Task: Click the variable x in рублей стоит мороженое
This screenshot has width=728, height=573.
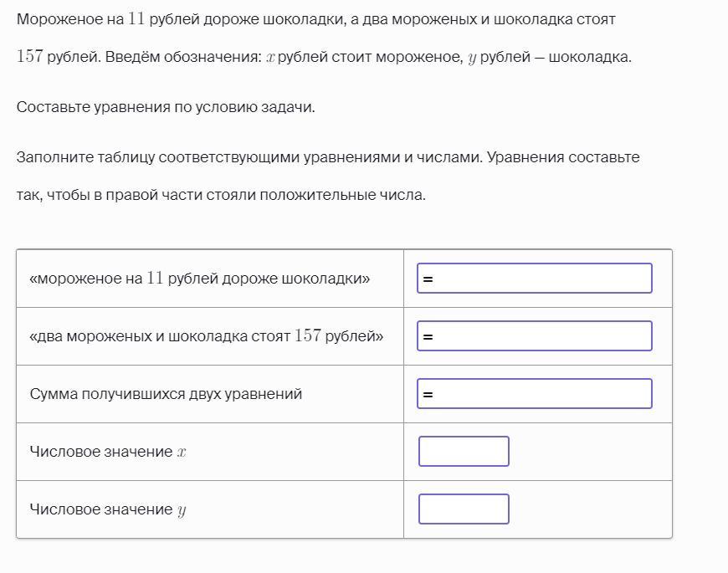Action: [270, 58]
